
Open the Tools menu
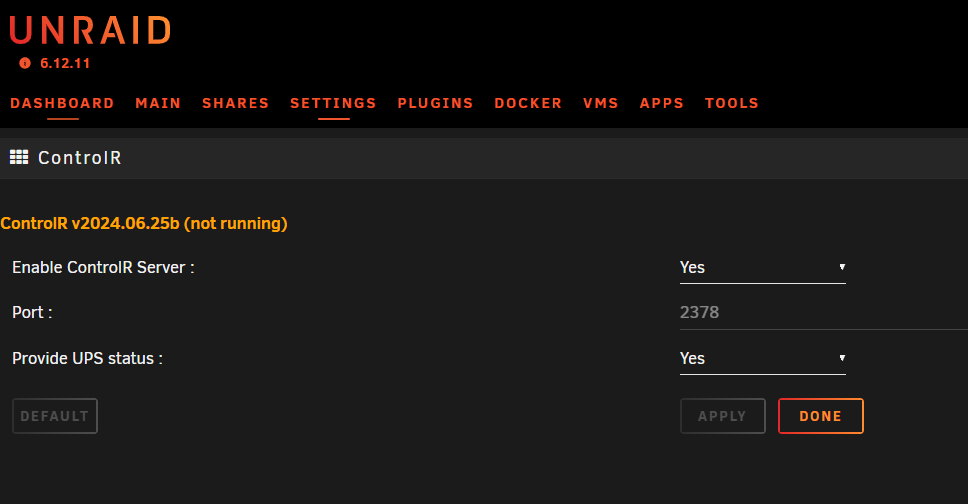click(x=732, y=103)
